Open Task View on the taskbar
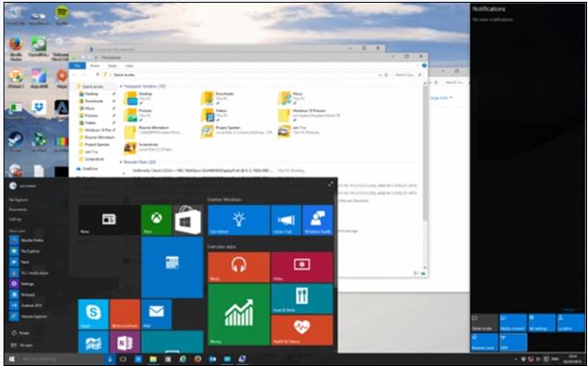Viewport: 588px width, 366px height. click(123, 359)
